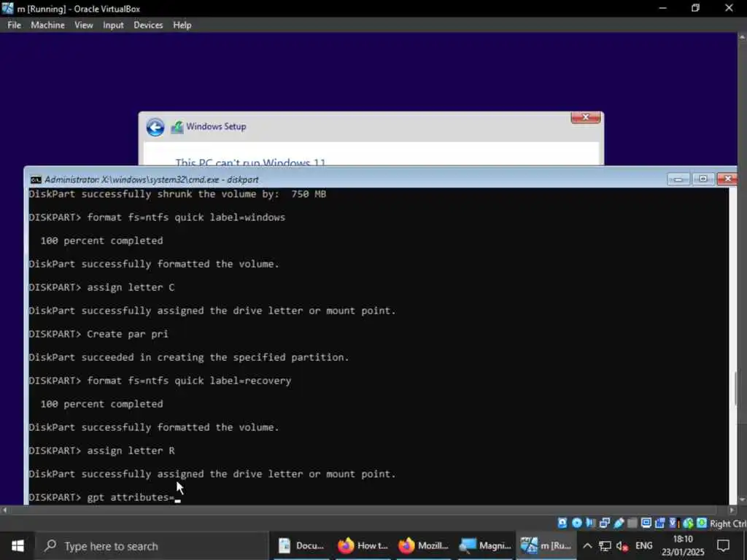Open the Machine menu

coord(47,26)
